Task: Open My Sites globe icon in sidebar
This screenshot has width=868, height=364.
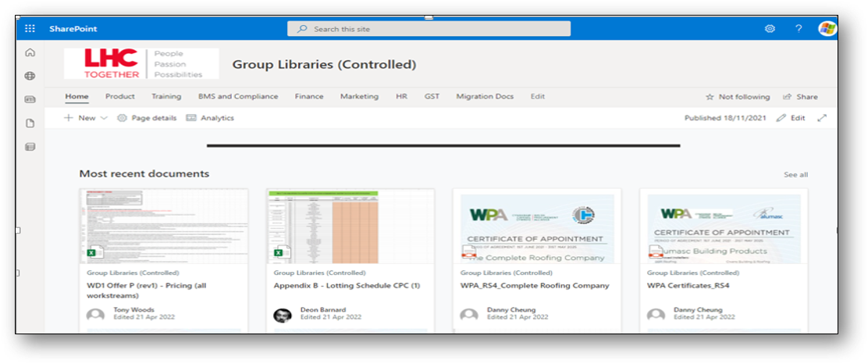Action: pos(30,76)
